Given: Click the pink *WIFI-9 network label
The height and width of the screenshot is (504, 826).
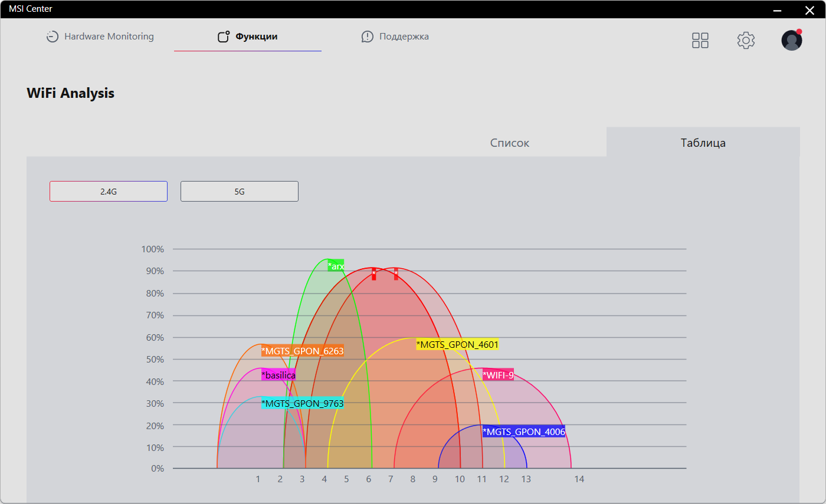Looking at the screenshot, I should 498,375.
